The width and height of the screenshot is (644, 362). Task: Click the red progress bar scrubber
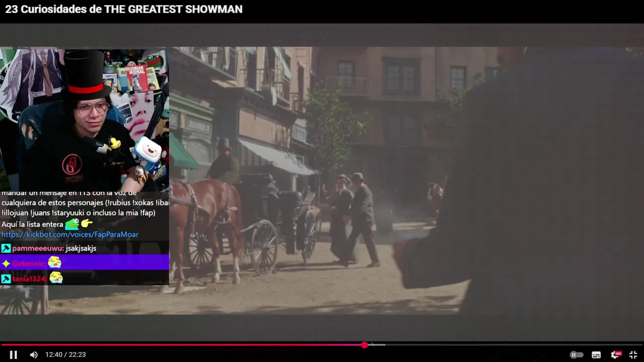364,345
